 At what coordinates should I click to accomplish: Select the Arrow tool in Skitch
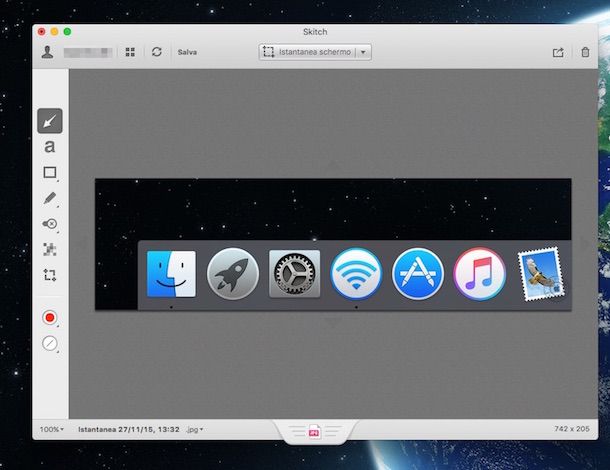(x=50, y=121)
